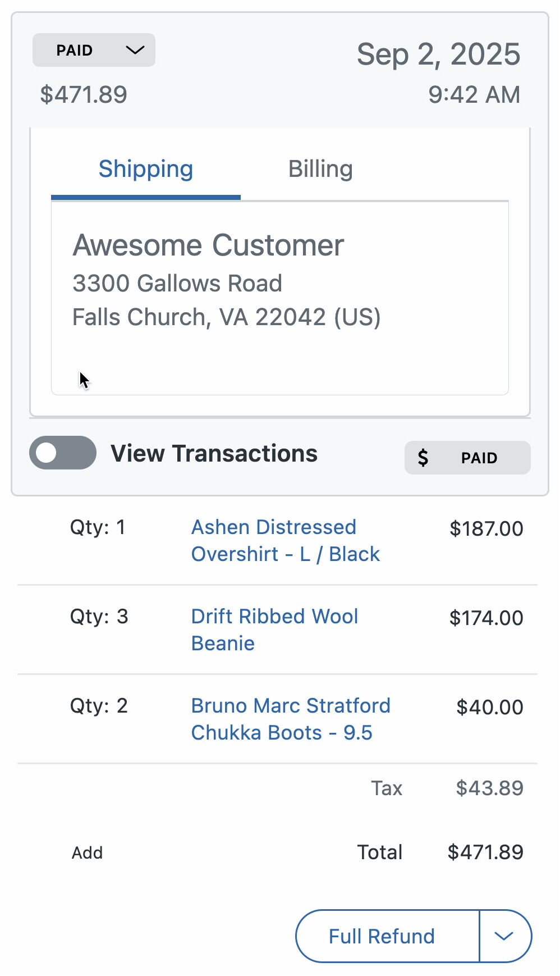Click the Full Refund button
The width and height of the screenshot is (560, 976).
(382, 936)
